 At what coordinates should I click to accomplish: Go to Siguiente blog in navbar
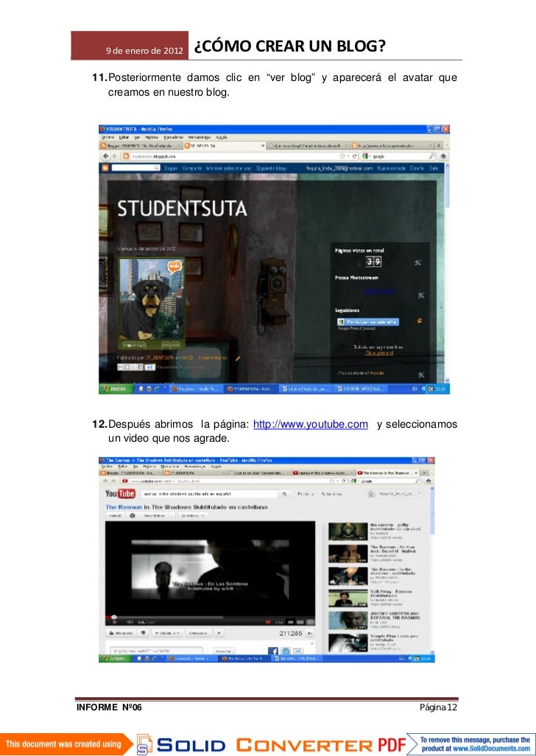[271, 169]
